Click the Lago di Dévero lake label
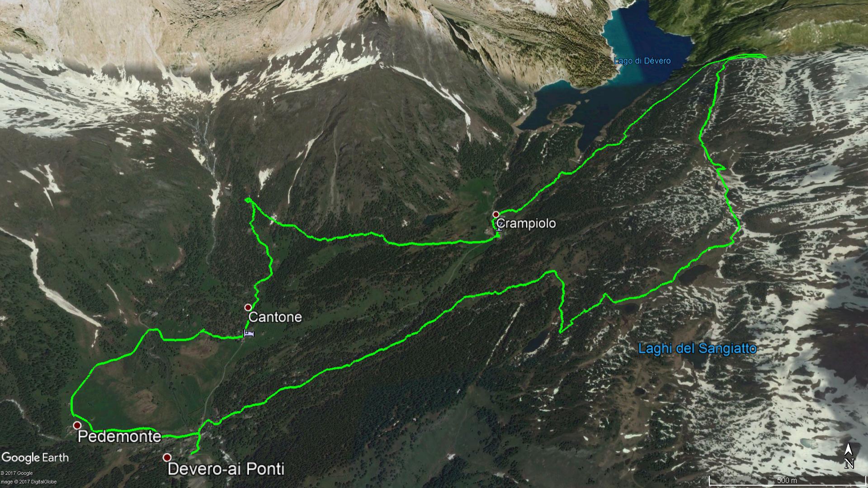Viewport: 868px width, 488px height. pos(642,61)
